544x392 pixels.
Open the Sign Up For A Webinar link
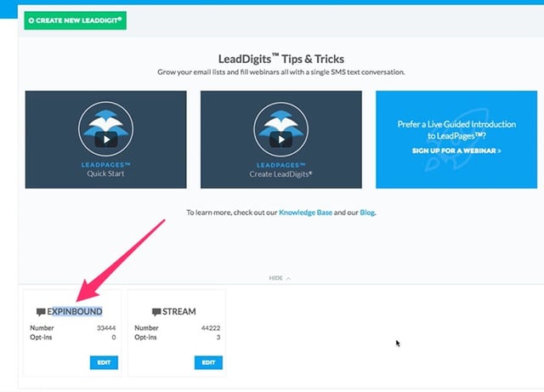click(456, 151)
